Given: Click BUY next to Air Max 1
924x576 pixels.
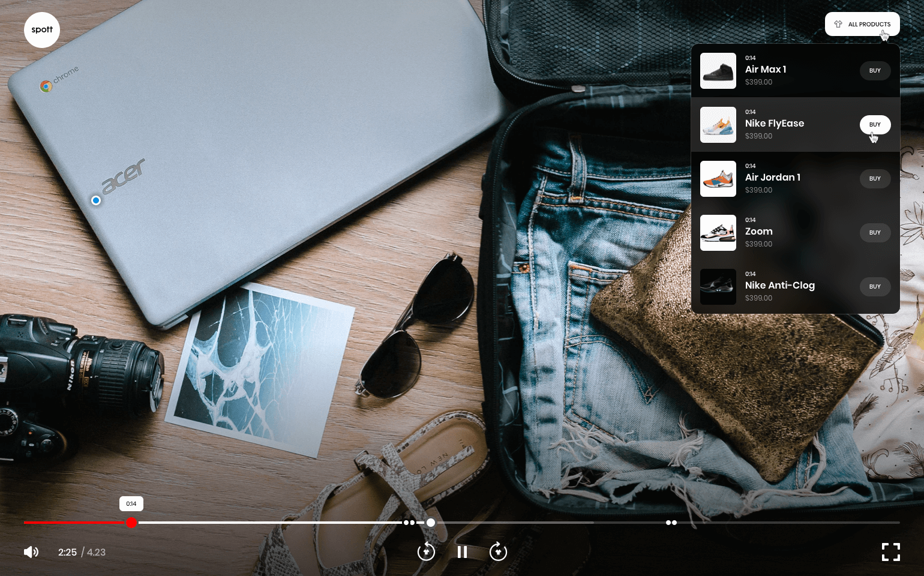Looking at the screenshot, I should (875, 70).
